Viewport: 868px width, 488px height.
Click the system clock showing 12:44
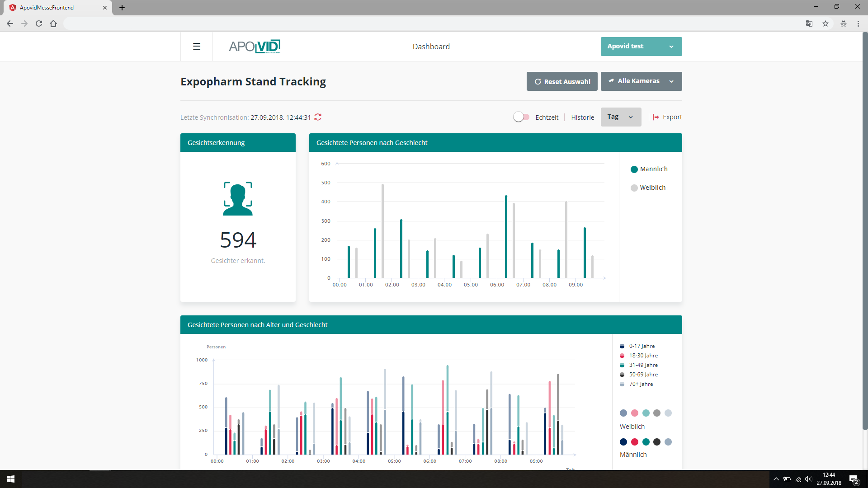click(x=829, y=475)
